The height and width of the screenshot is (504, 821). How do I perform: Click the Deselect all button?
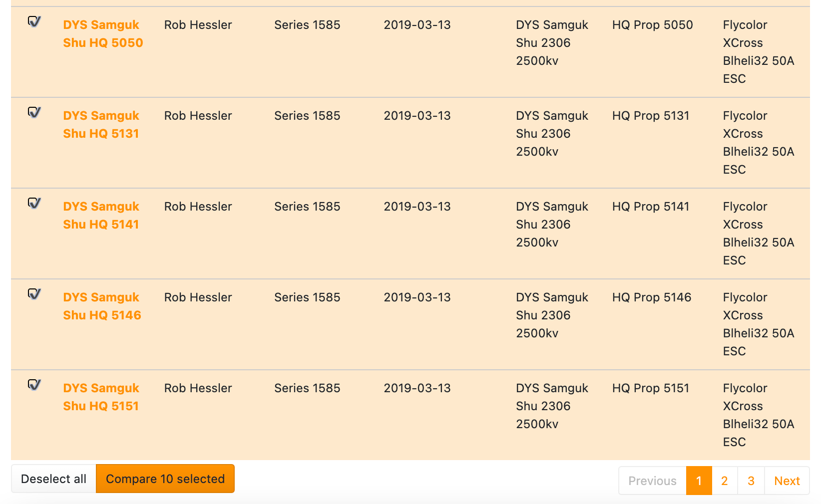coord(53,479)
